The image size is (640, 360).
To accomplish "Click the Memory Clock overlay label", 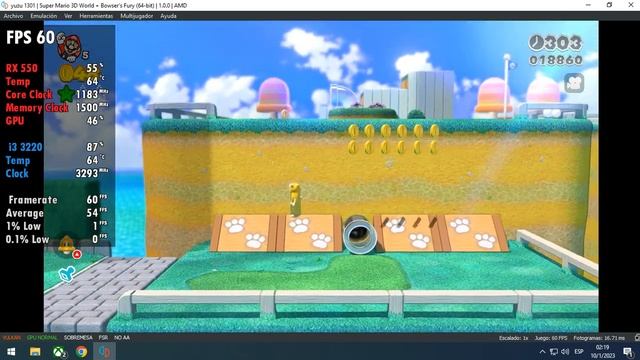I will (x=37, y=108).
